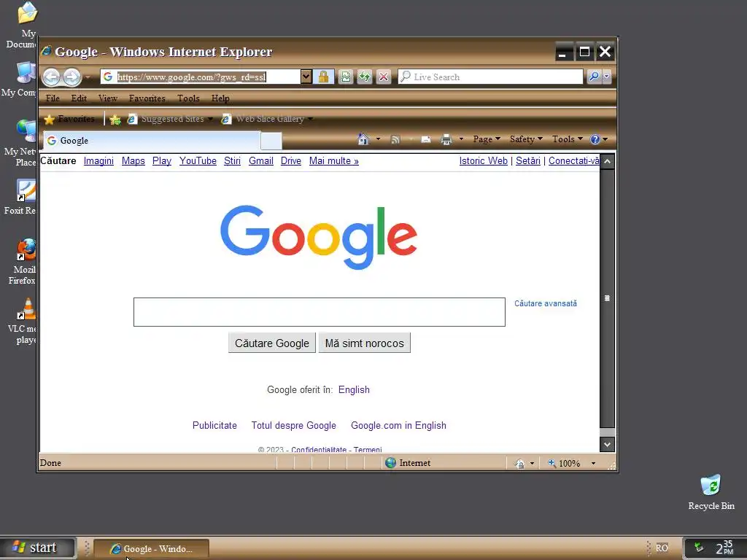This screenshot has height=560, width=747.
Task: Click the blue Help question mark icon
Action: coord(595,139)
